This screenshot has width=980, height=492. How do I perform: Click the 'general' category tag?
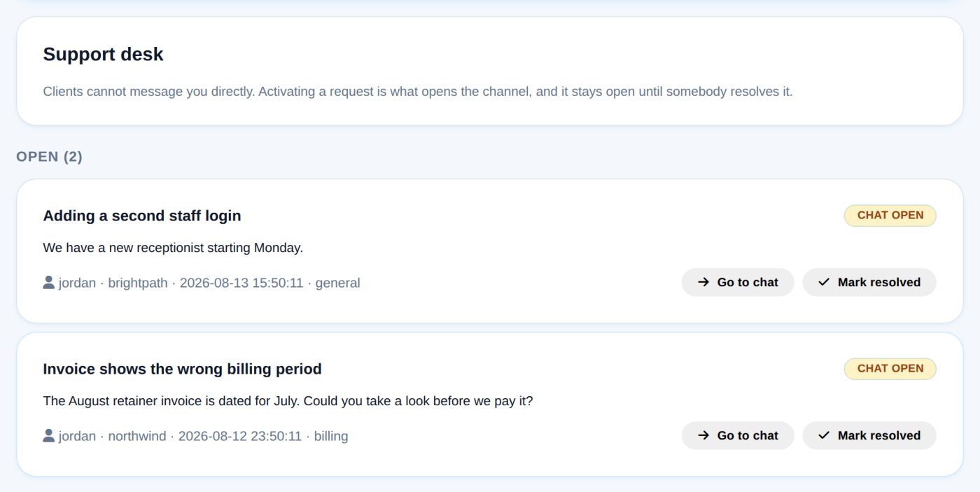[338, 283]
